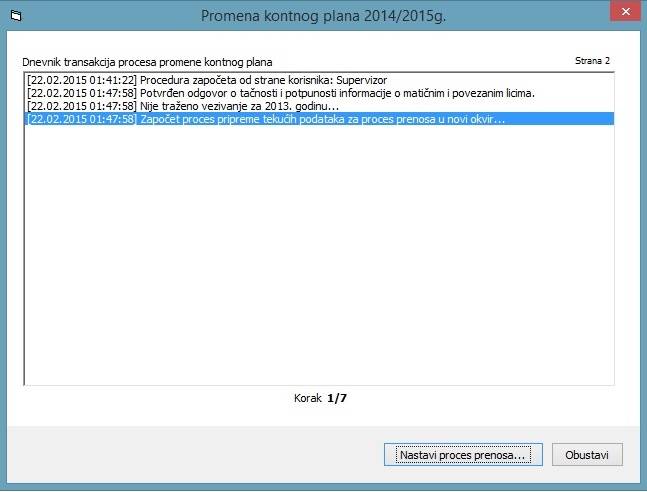
Task: Select the 'Nije traženo vezivanje za 2013' entry
Action: coord(239,106)
